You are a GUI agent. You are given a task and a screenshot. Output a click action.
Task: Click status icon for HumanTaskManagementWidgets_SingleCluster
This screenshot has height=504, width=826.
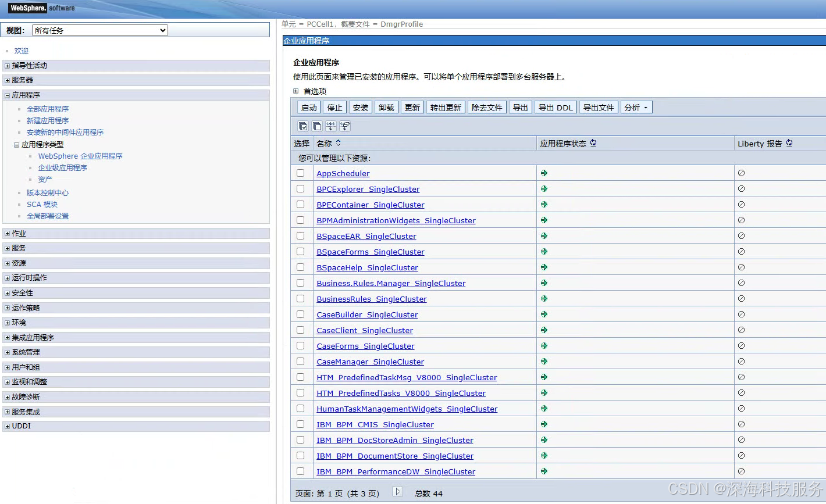point(544,409)
